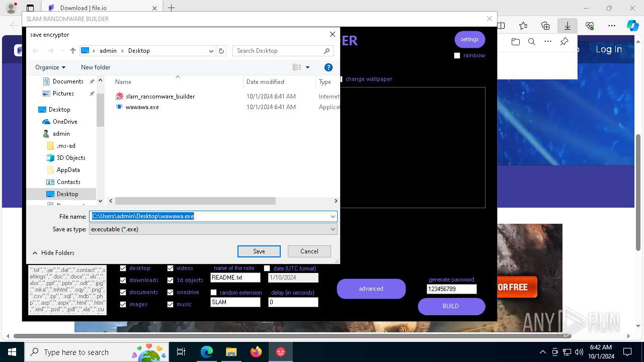Change the view layout icon
The width and height of the screenshot is (644, 362).
[297, 67]
